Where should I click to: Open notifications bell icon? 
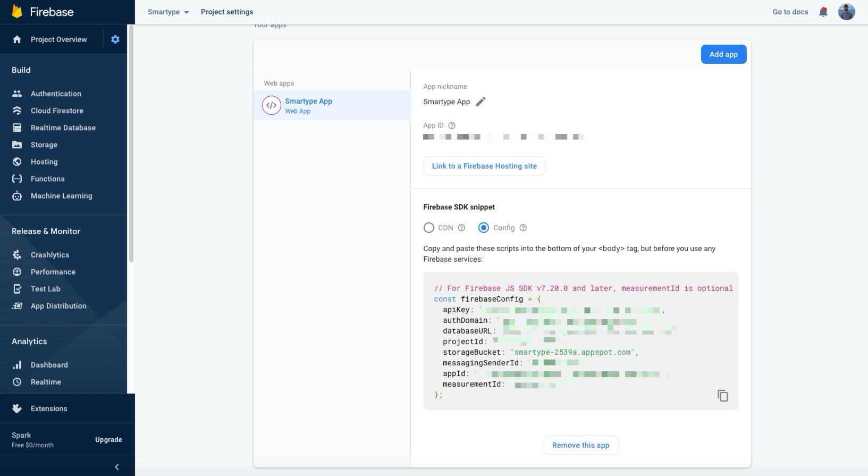[x=823, y=12]
